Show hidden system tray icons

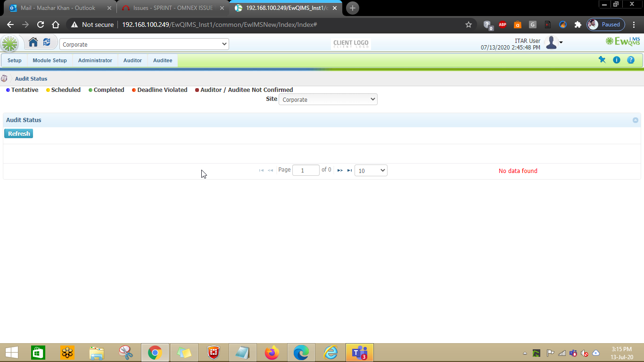click(525, 353)
